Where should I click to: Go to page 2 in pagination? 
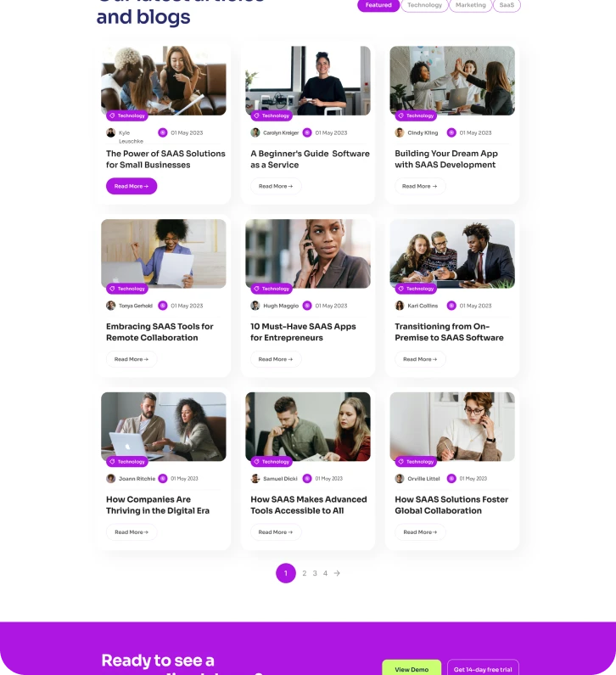coord(304,573)
